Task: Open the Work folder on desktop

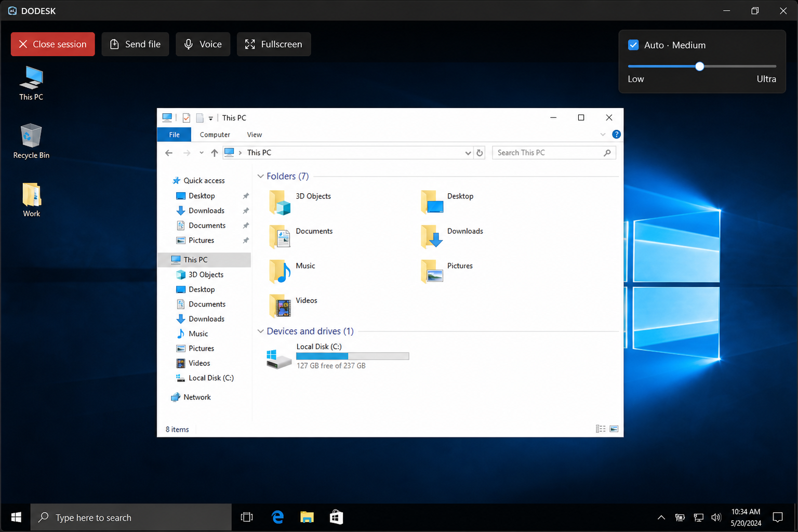Action: pyautogui.click(x=31, y=200)
